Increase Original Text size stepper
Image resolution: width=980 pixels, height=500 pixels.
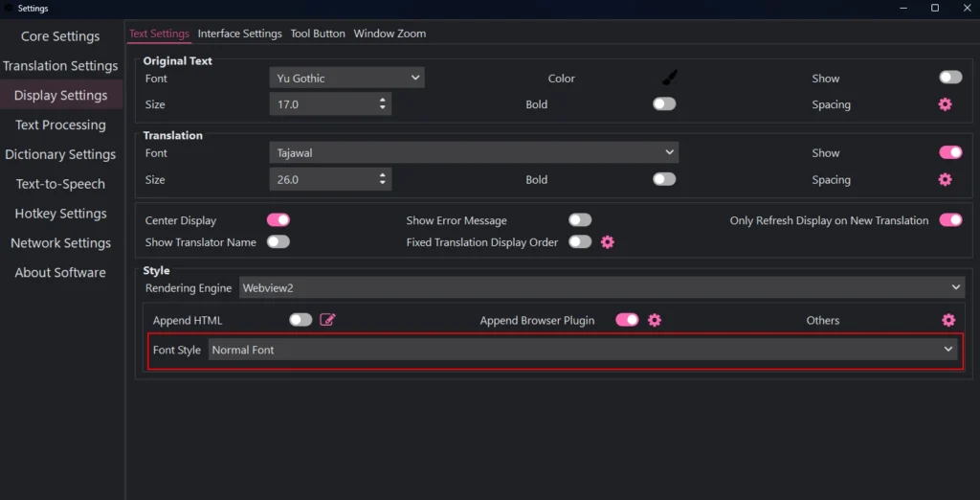coord(383,101)
